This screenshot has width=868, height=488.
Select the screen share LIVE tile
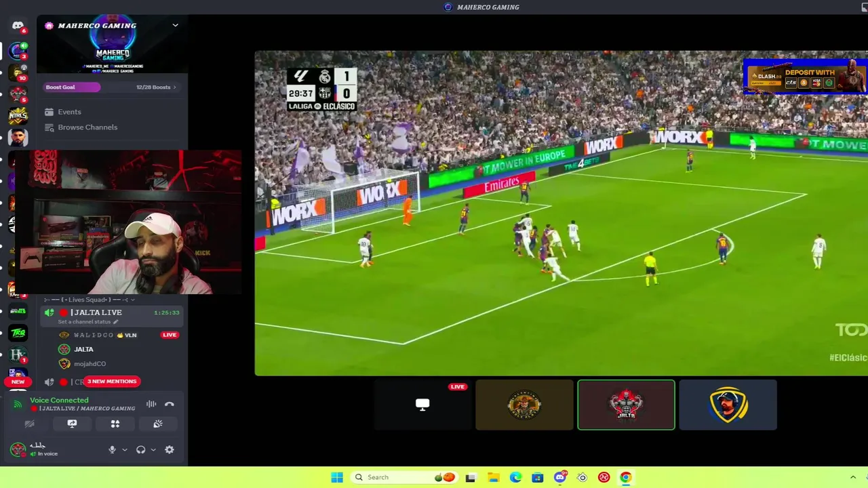click(422, 405)
